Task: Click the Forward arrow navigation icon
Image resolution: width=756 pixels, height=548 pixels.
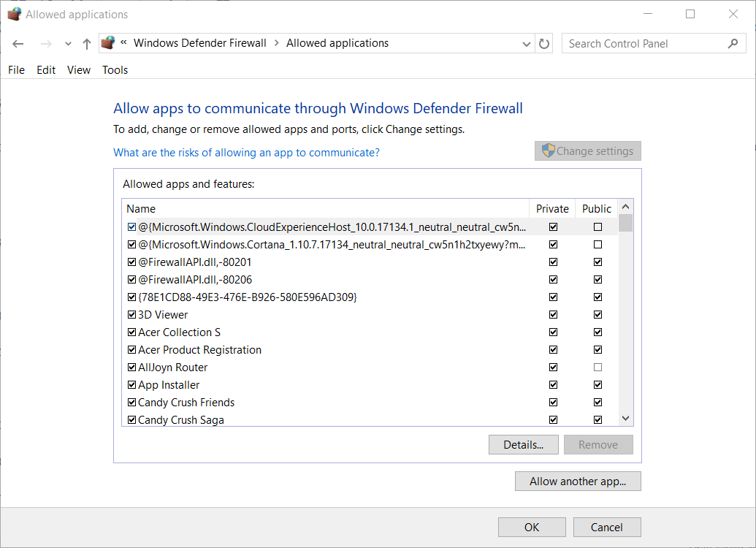Action: tap(46, 44)
